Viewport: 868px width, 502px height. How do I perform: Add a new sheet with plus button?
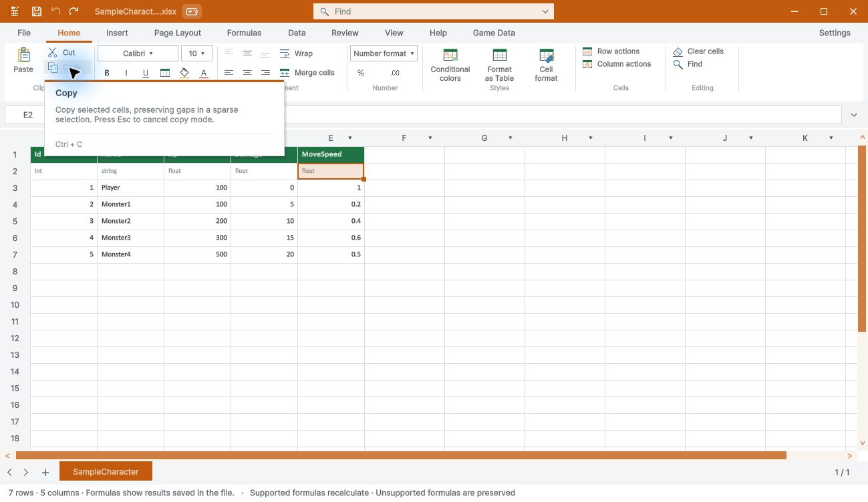(45, 472)
